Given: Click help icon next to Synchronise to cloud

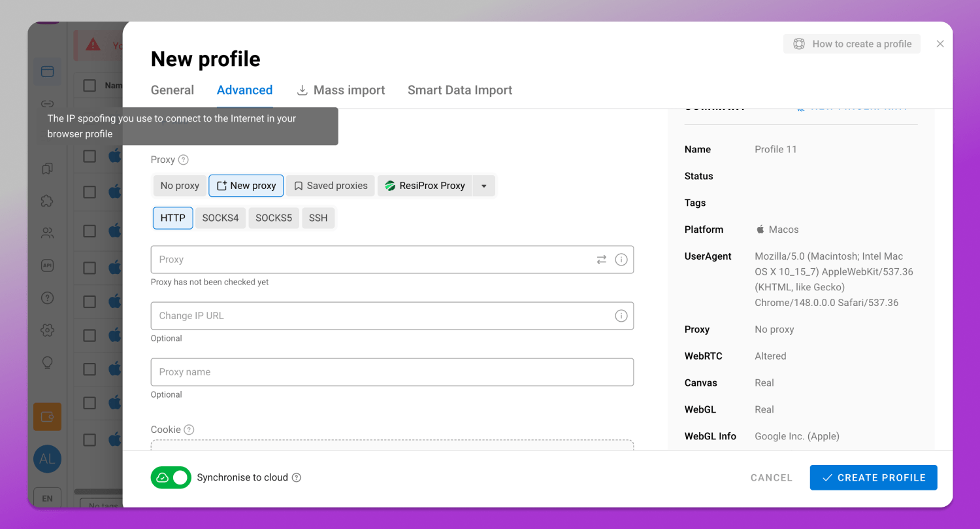Looking at the screenshot, I should point(297,477).
